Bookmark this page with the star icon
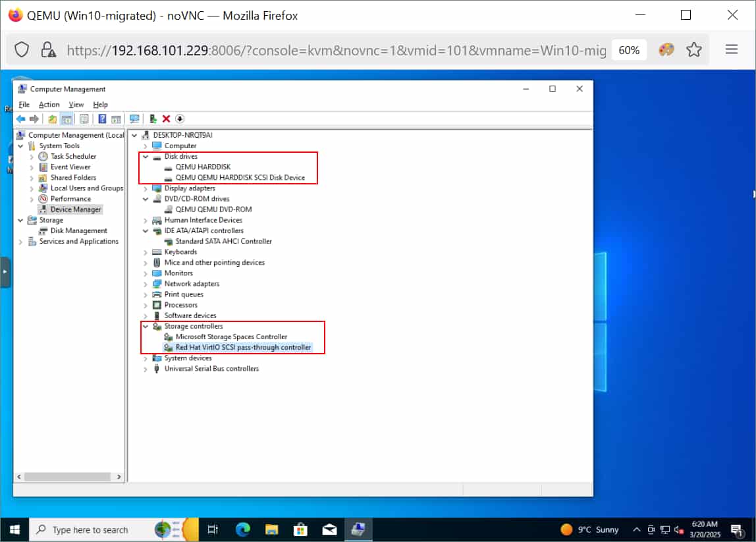The image size is (756, 542). point(694,49)
